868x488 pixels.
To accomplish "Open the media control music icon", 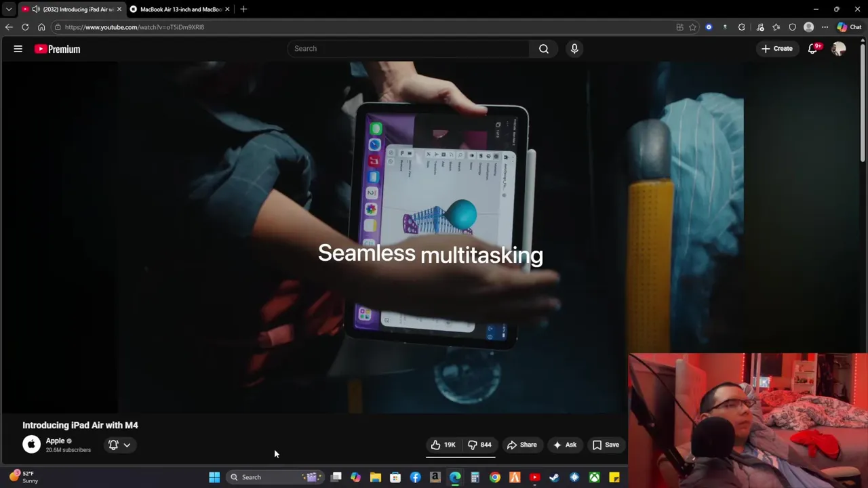I will [x=760, y=27].
